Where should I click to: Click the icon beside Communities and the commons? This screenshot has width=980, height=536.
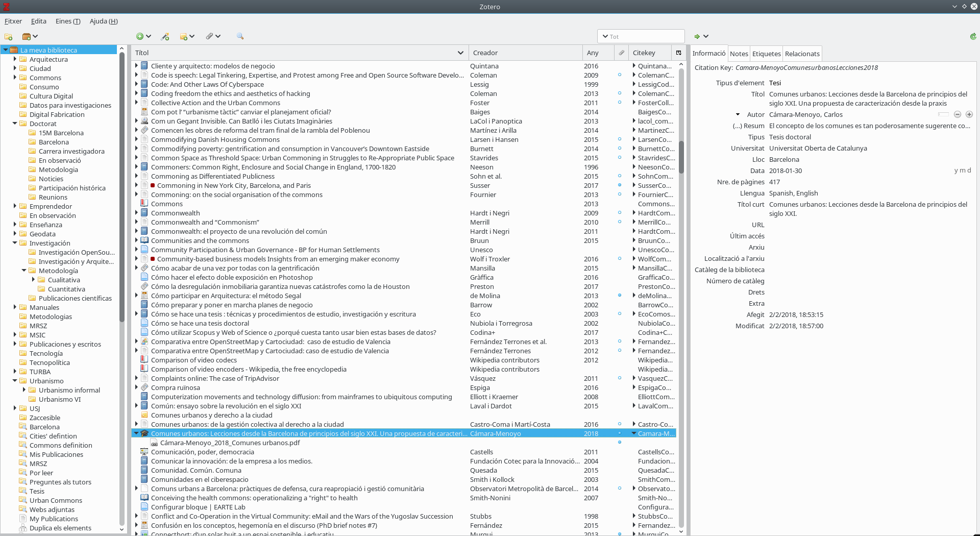[x=144, y=240]
